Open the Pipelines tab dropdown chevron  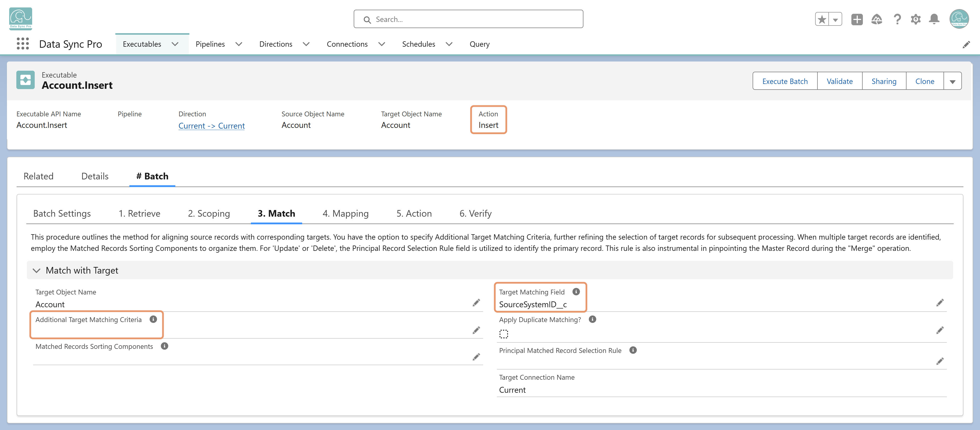click(239, 44)
